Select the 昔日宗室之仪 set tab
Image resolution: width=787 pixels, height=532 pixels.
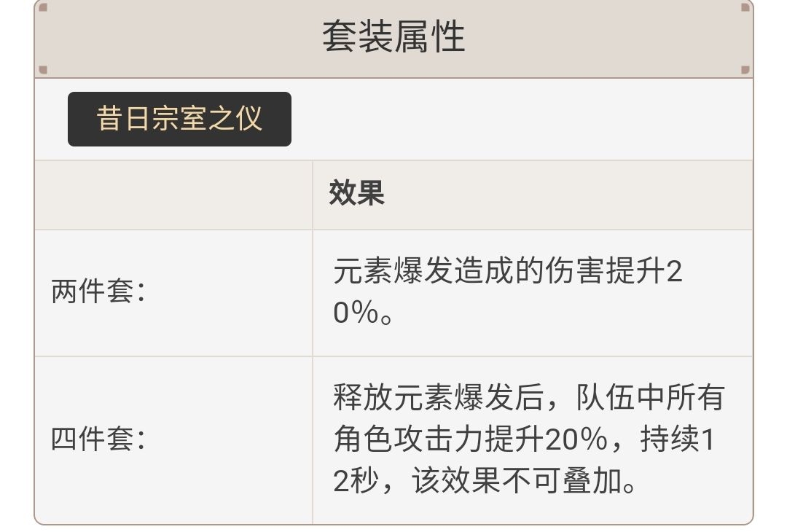tap(179, 119)
